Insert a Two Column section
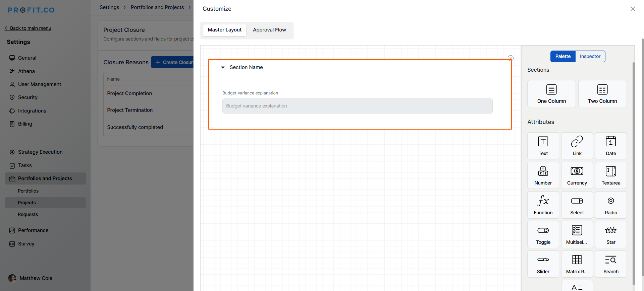This screenshot has width=644, height=291. pyautogui.click(x=602, y=93)
